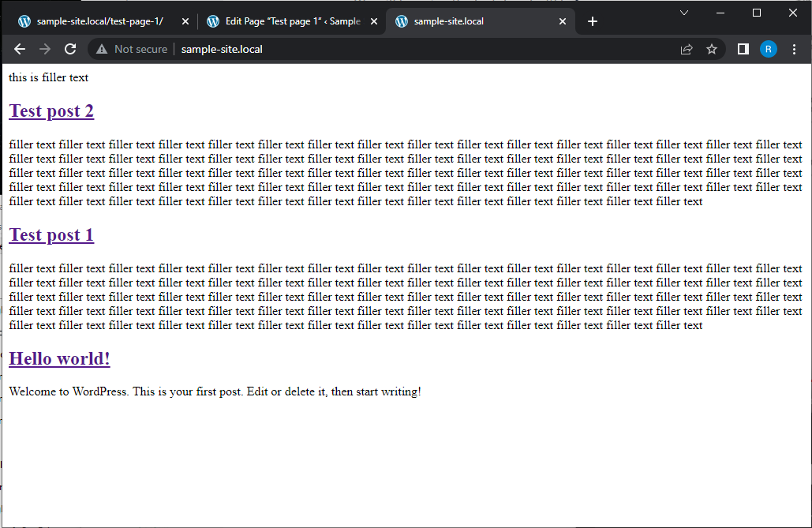Follow the Hello world! post link
This screenshot has width=812, height=528.
(x=59, y=359)
